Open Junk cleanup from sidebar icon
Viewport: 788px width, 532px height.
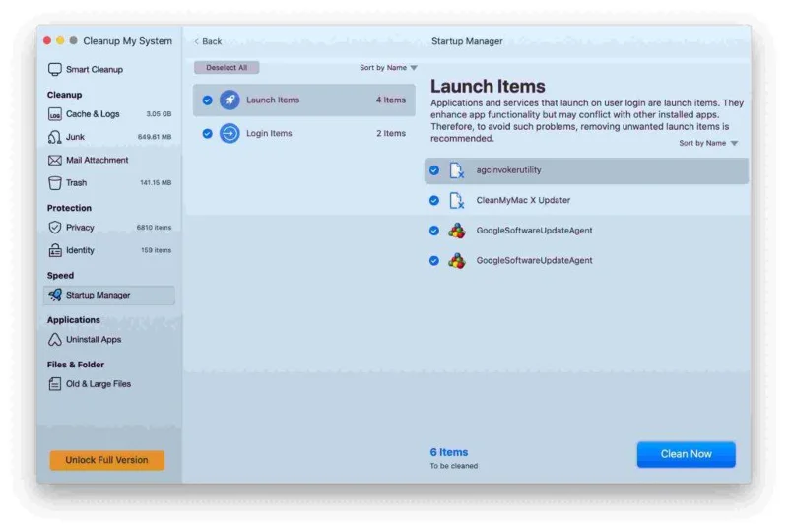[55, 137]
